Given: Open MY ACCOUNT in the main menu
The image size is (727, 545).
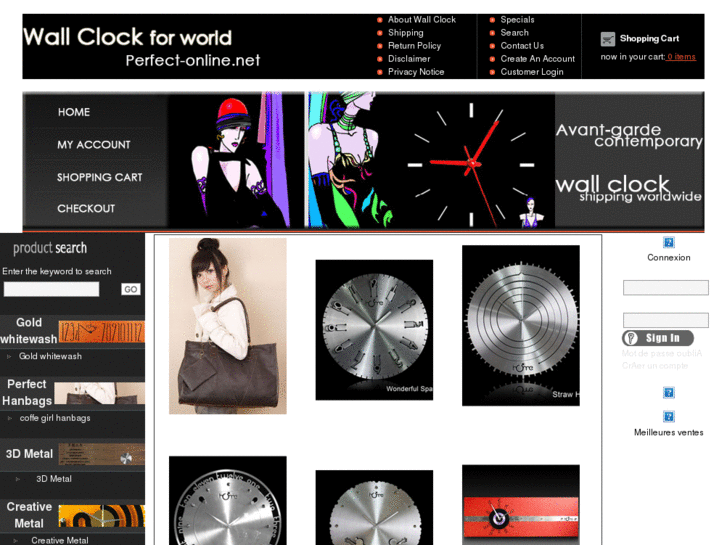Looking at the screenshot, I should click(94, 145).
